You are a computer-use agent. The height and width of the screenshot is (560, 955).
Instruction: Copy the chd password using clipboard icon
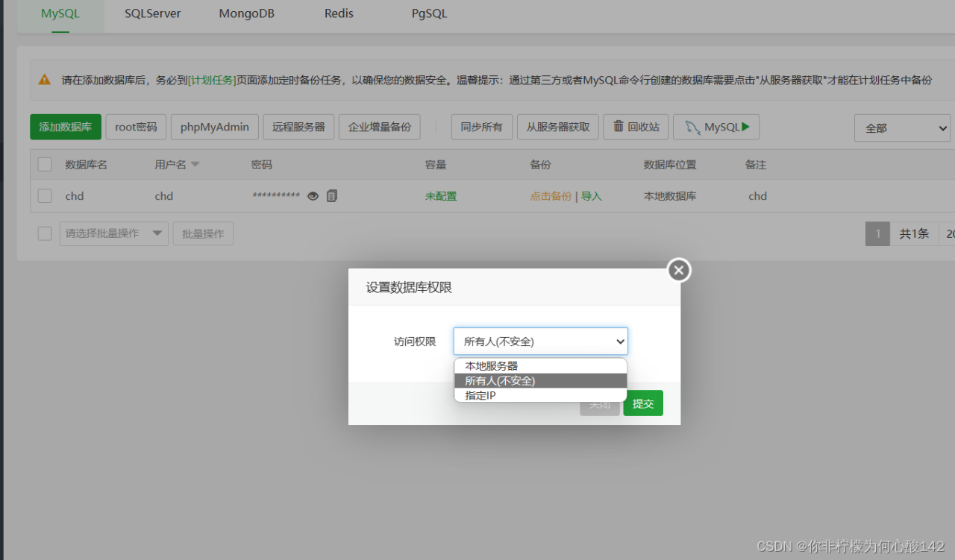331,196
